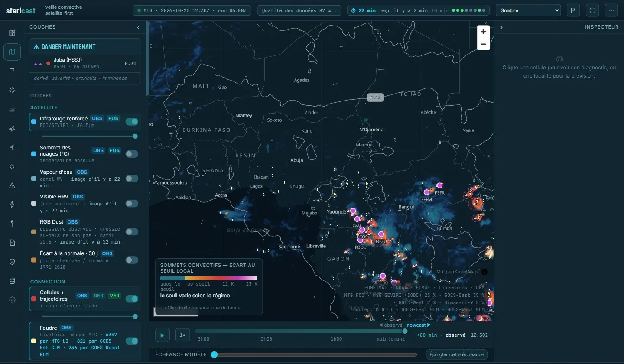Select the map view icon in sidebar
This screenshot has height=364, width=624.
12,52
